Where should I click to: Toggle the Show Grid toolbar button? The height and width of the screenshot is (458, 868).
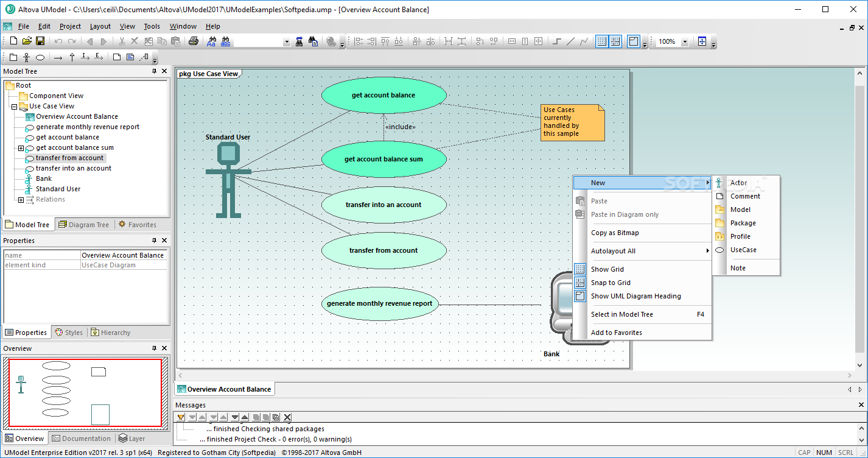(x=601, y=41)
